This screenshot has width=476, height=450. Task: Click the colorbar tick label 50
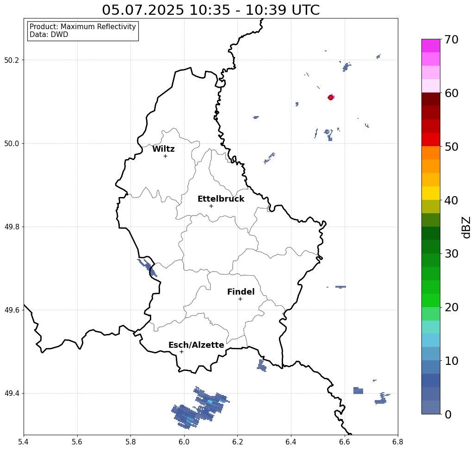pos(451,147)
